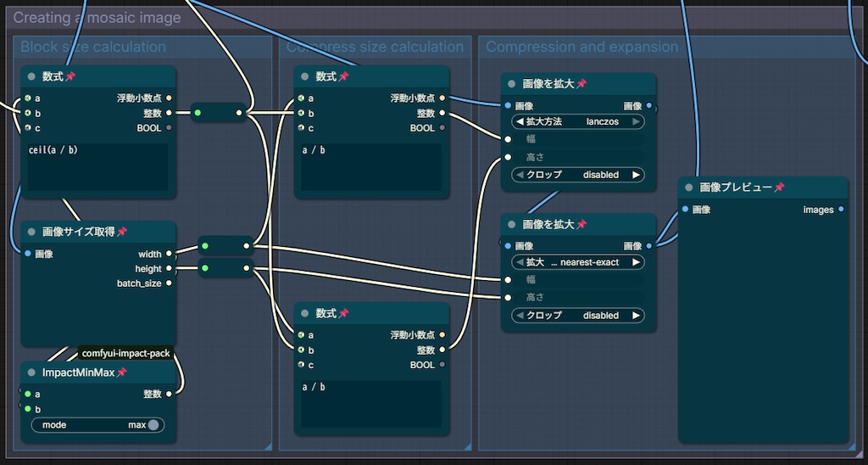Click the 画像 input socket on 画像サイズ取得
868x465 pixels.
pyautogui.click(x=28, y=254)
